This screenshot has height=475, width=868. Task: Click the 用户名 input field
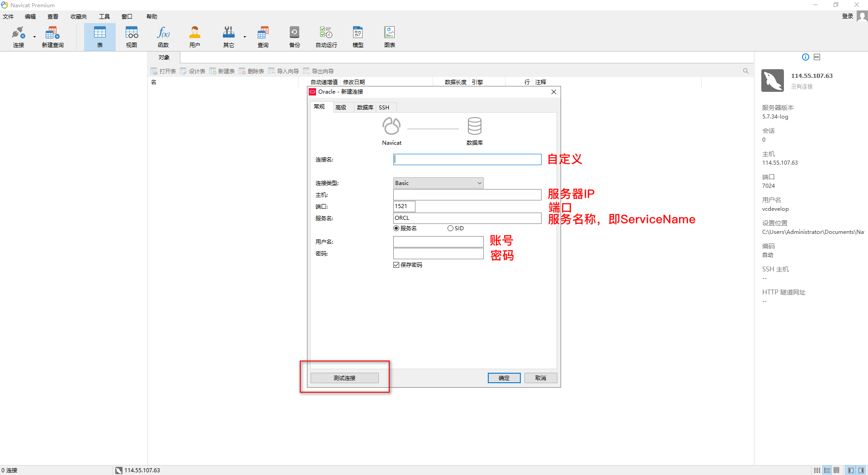439,242
